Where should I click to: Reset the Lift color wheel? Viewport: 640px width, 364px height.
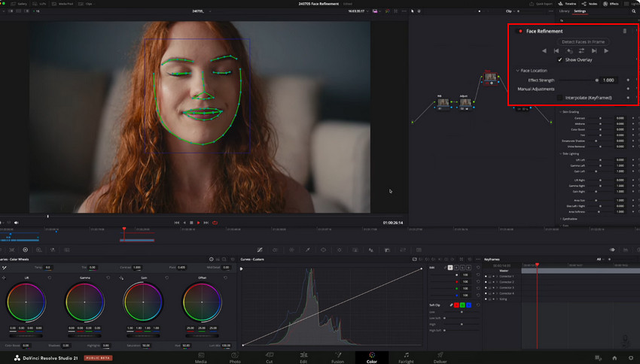pos(50,278)
